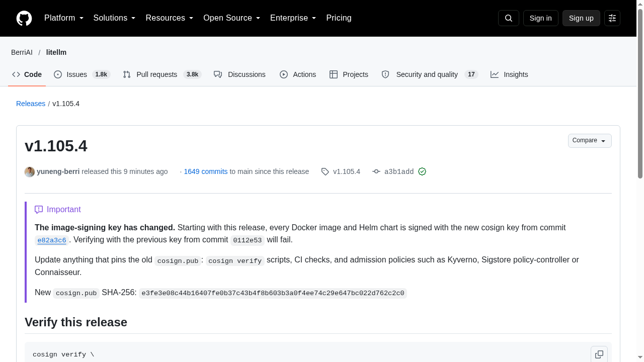Expand the Compare dropdown
Screen dimensions: 644x362
(590, 141)
